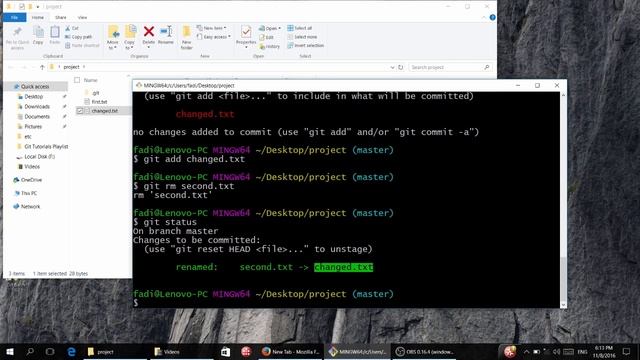Open Desktop in the navigation pane

pos(33,97)
